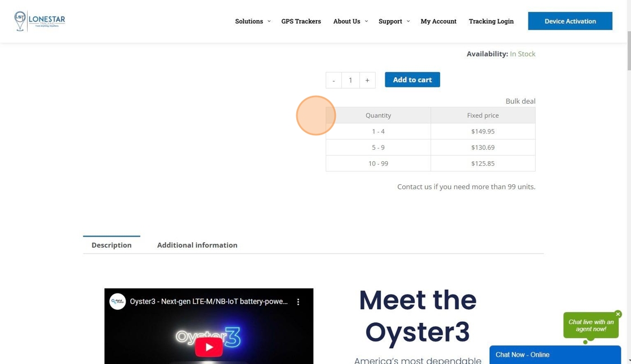Viewport: 631px width, 364px height.
Task: Click the Meet the Oyster3 heading
Action: [417, 316]
